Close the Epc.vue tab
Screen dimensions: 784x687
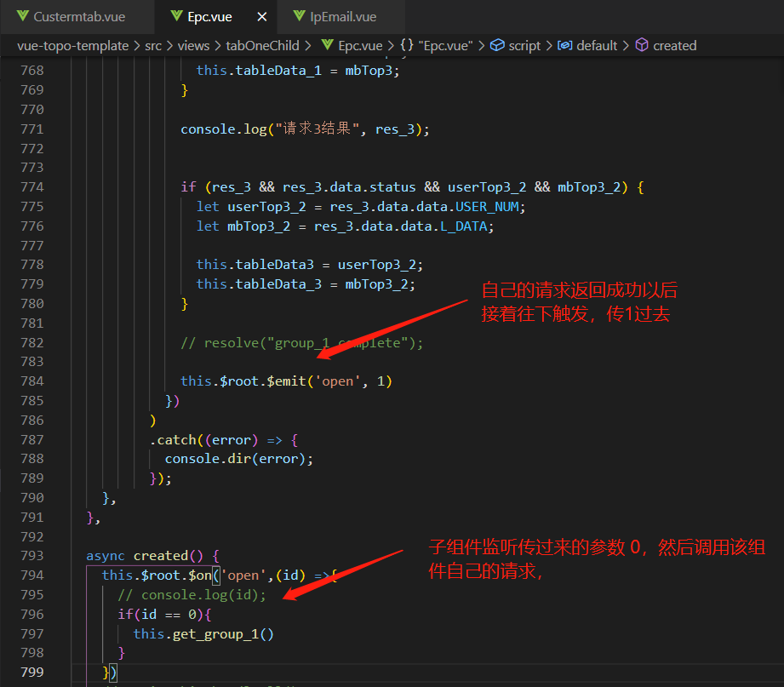(x=262, y=16)
